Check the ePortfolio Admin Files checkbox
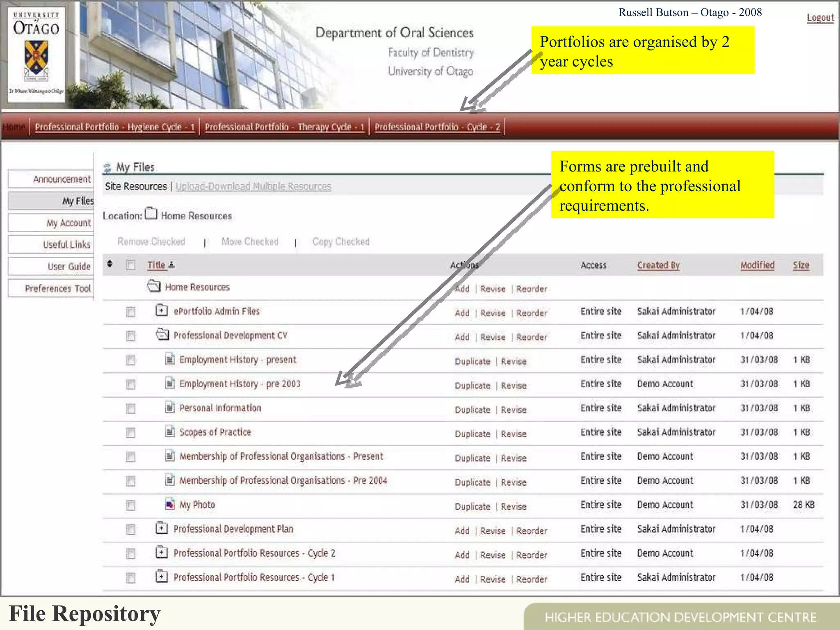 pos(131,313)
